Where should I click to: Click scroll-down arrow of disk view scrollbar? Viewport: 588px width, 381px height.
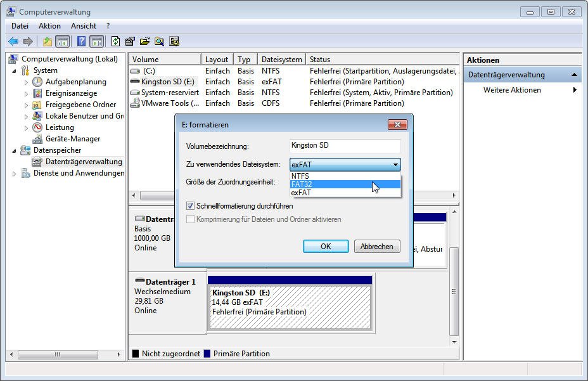tap(454, 342)
